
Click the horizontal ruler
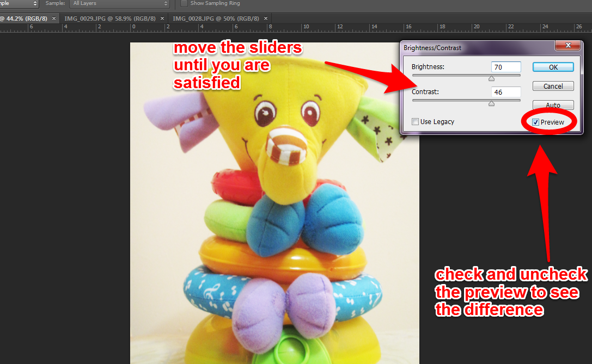pyautogui.click(x=296, y=28)
